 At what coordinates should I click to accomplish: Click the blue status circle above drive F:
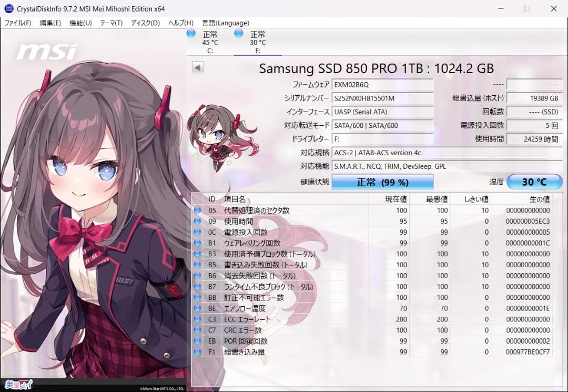click(239, 33)
